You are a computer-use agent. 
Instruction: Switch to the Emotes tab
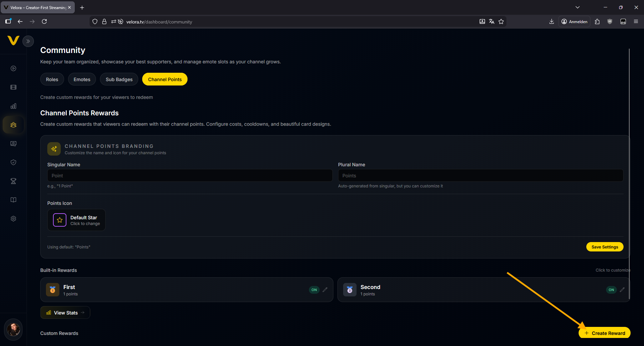(x=82, y=79)
